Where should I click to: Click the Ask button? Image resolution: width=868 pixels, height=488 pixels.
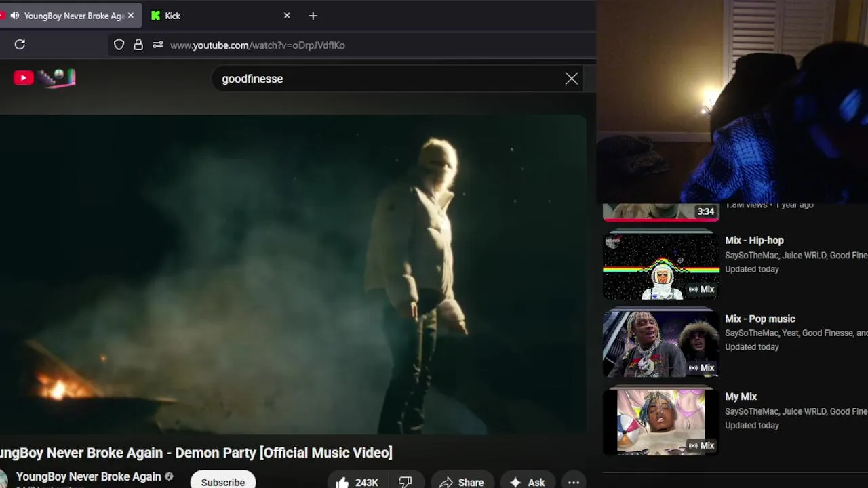click(528, 482)
